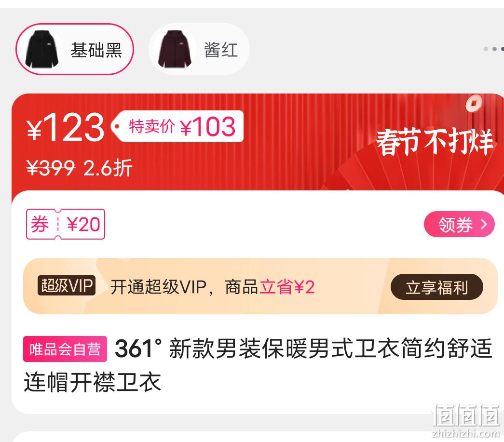Click the 领券 coupon button

[x=459, y=224]
